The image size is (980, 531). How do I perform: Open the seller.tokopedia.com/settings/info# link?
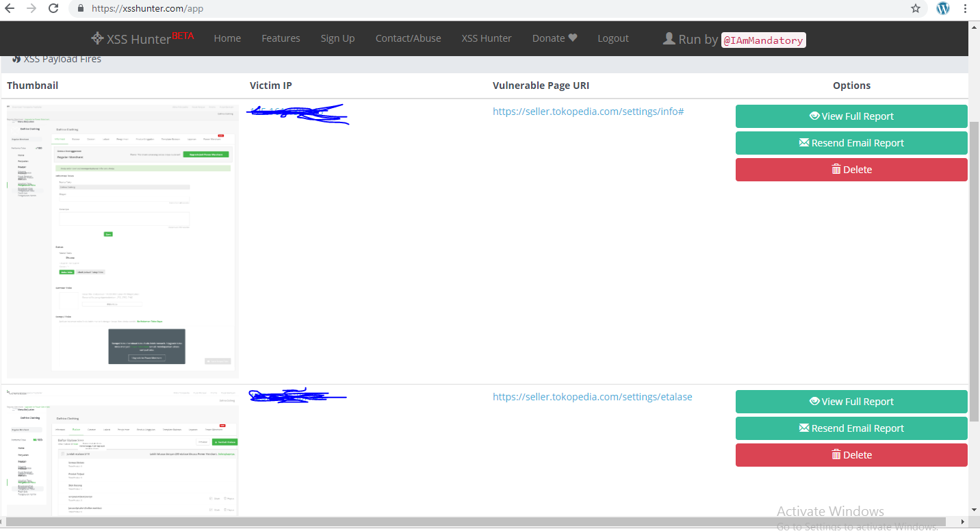(588, 112)
